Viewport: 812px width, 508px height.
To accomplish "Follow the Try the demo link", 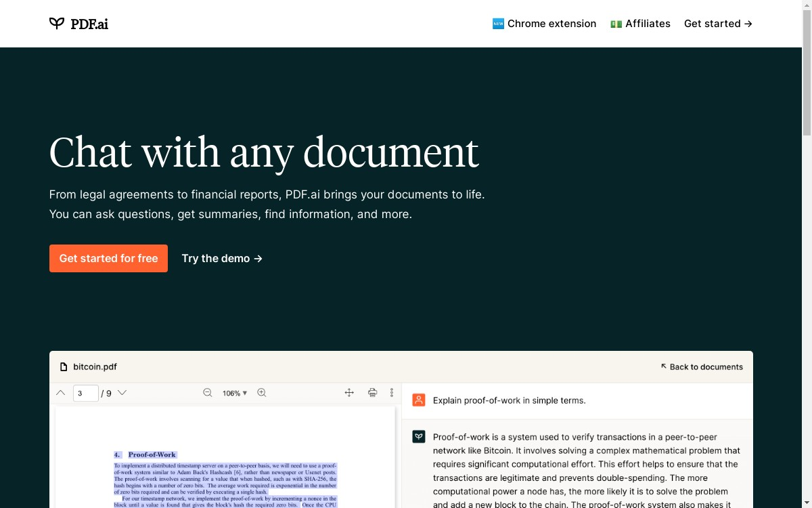I will 221,258.
